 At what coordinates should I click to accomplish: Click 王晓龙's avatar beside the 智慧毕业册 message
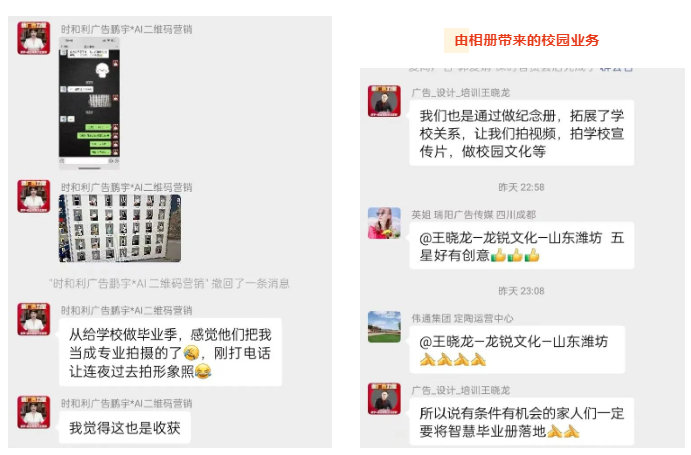(384, 399)
